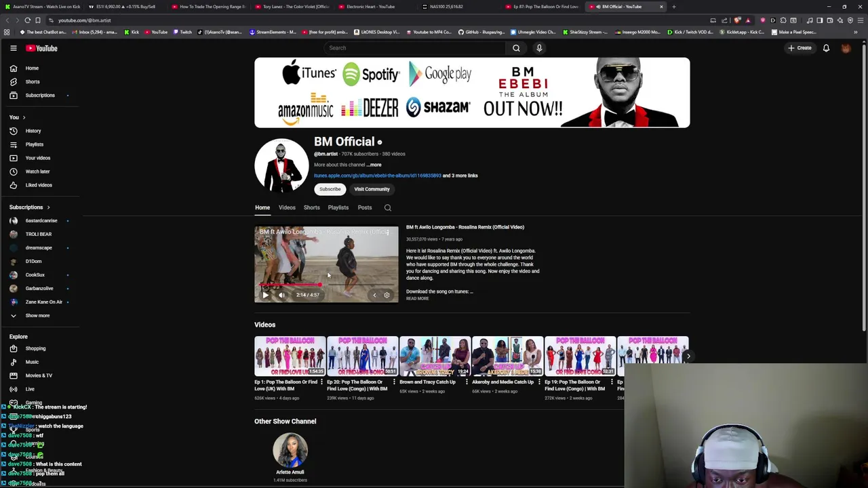The image size is (868, 488).
Task: Show the 'and 3 more links' list
Action: coord(460,176)
